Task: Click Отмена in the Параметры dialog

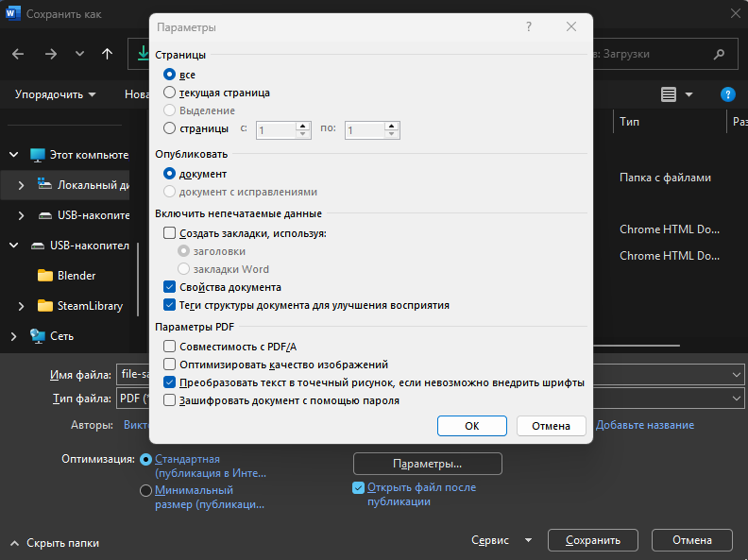Action: (x=551, y=426)
